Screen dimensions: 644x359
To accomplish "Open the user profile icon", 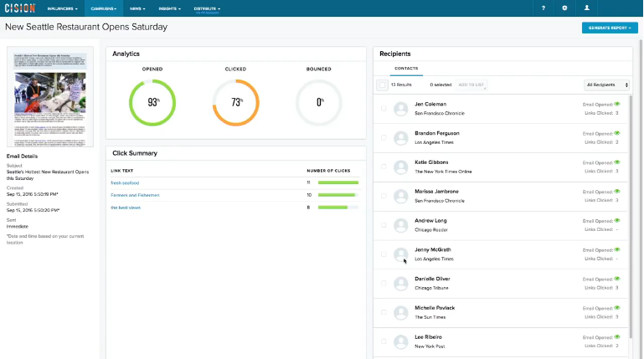I will (x=587, y=8).
